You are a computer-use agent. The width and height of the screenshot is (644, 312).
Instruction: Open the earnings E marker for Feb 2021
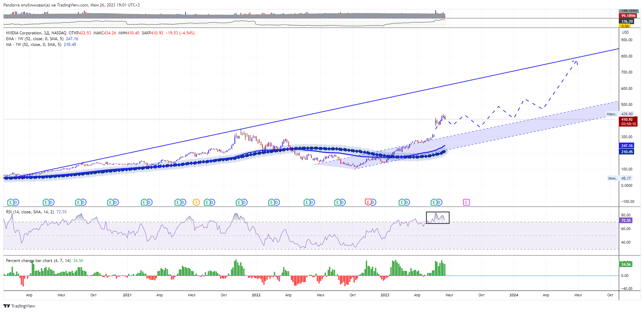[x=144, y=202]
